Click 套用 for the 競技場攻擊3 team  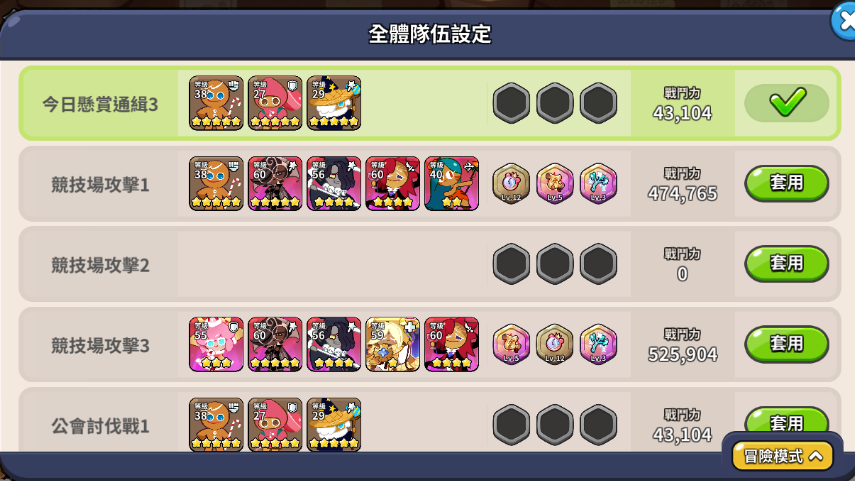coord(787,344)
